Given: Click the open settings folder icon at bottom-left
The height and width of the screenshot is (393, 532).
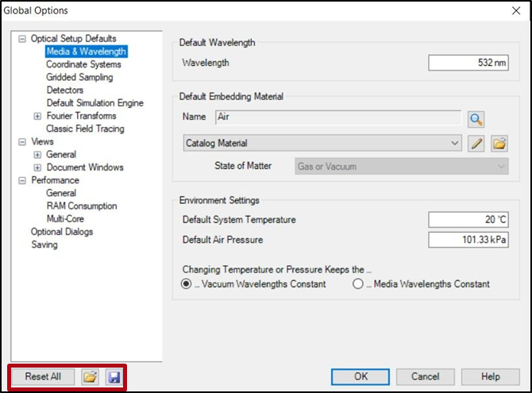Looking at the screenshot, I should [91, 376].
